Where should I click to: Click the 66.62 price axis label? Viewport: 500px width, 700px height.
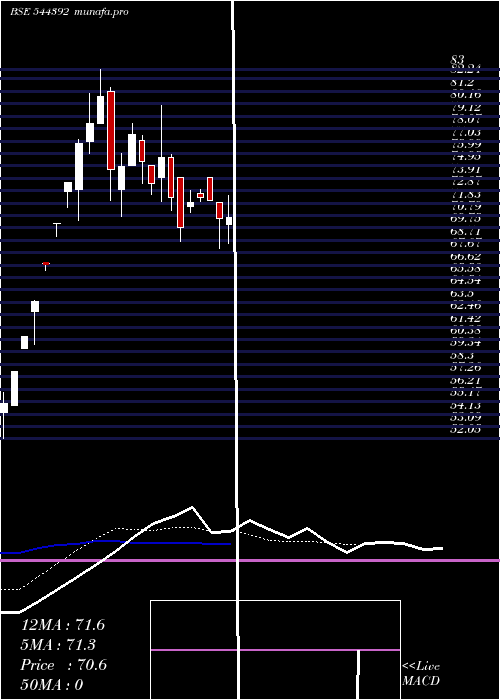(x=465, y=257)
